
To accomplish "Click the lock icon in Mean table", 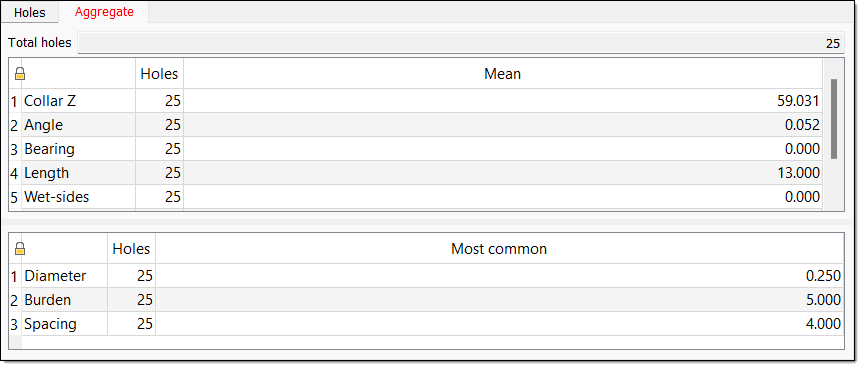I will [x=20, y=74].
